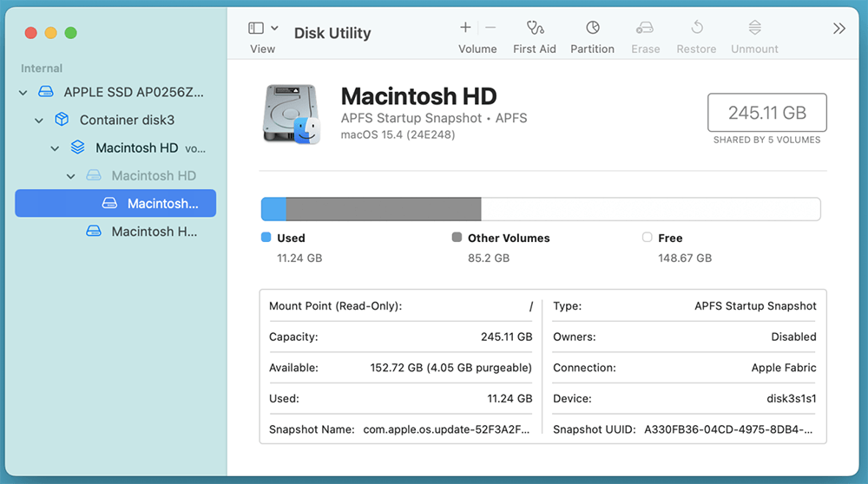Click the 245.11 GB capacity box
The height and width of the screenshot is (484, 868).
coord(767,112)
